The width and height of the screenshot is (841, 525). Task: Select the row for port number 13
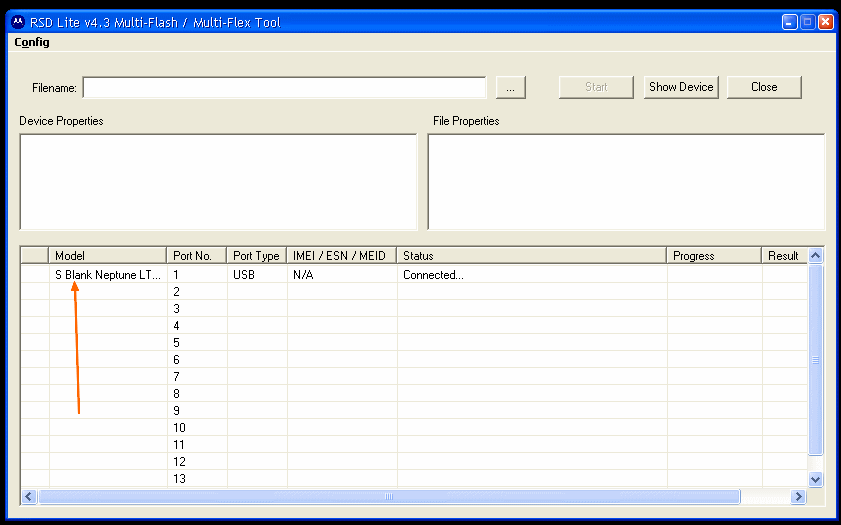414,478
